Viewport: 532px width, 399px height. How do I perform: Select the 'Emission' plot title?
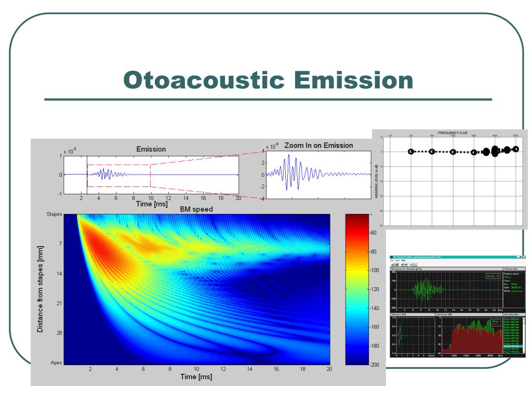point(151,149)
